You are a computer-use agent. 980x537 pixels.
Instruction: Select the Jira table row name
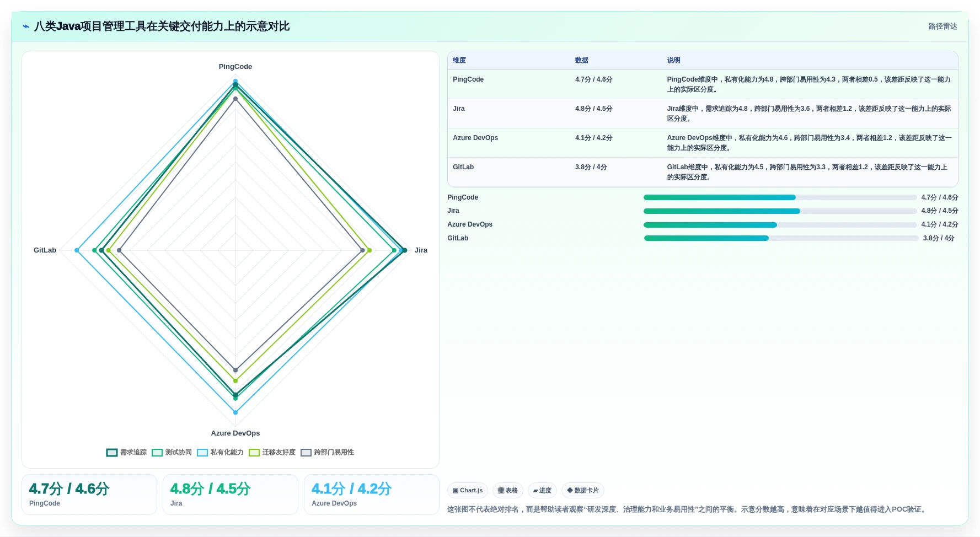click(459, 109)
